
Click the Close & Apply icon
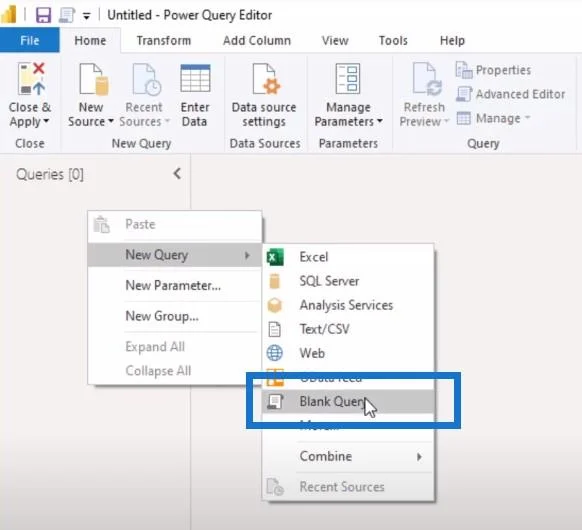31,79
